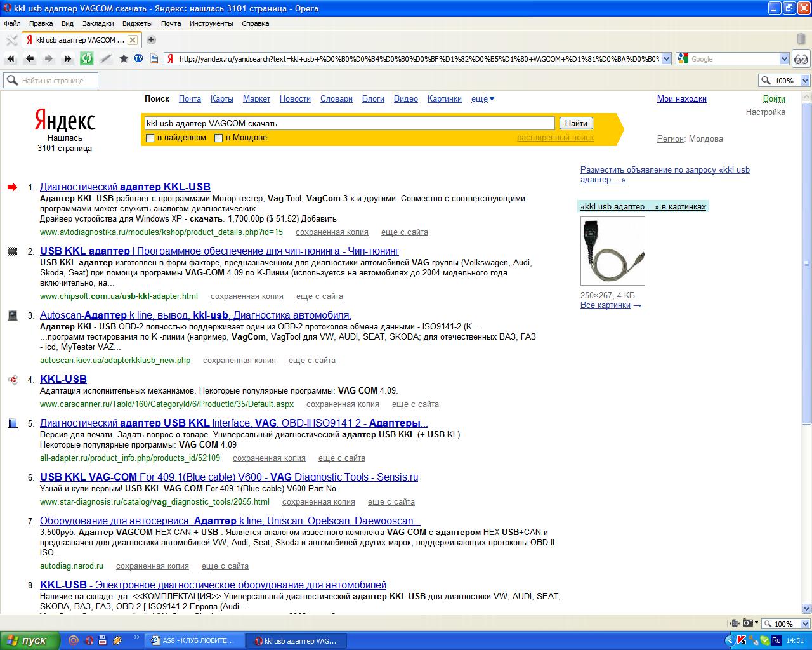Open a new tab with plus button
Viewport: 812px width, 650px height.
tap(151, 39)
